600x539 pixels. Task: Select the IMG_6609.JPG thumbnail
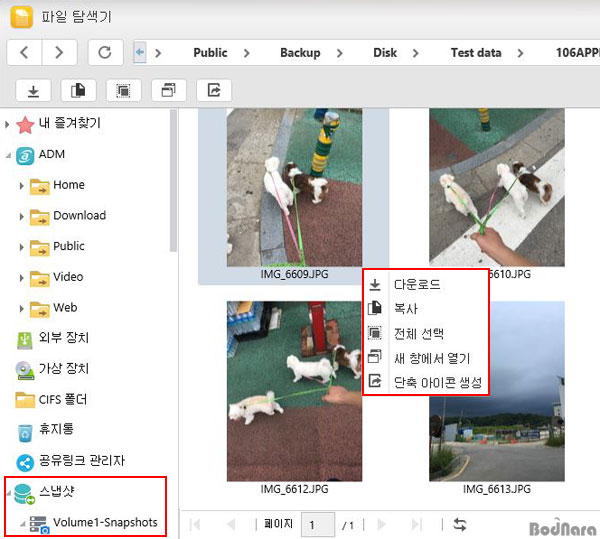coord(294,187)
